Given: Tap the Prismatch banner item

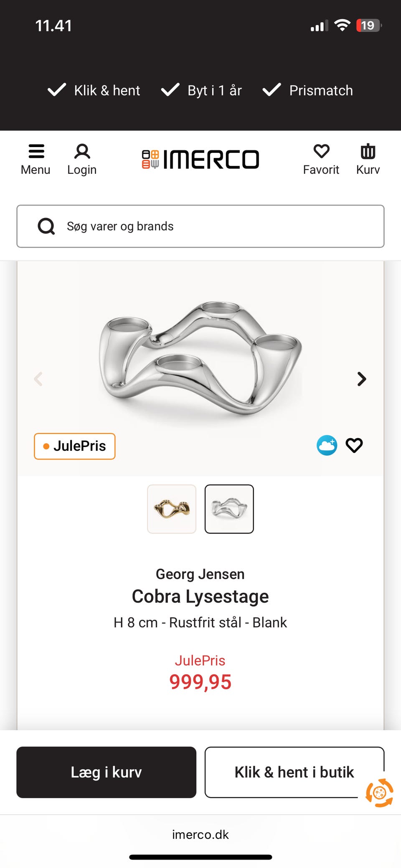Looking at the screenshot, I should [x=308, y=90].
